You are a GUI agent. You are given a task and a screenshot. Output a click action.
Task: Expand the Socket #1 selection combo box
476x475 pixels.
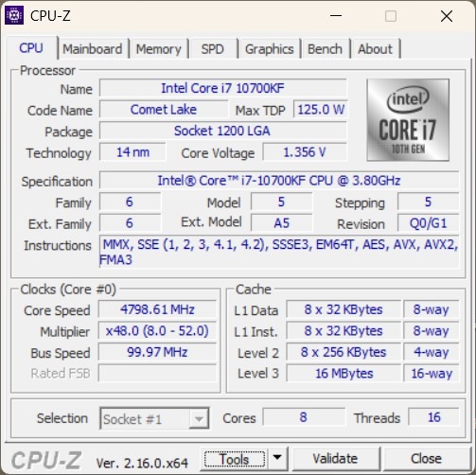154,418
